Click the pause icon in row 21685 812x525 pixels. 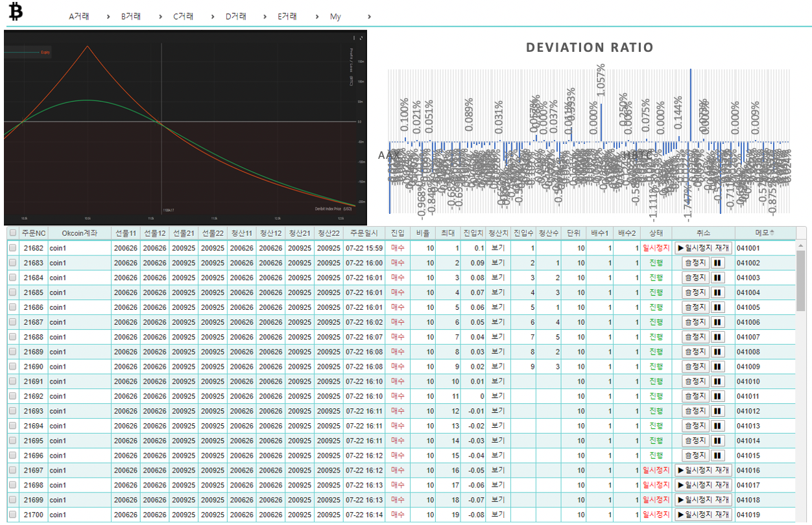(x=717, y=292)
